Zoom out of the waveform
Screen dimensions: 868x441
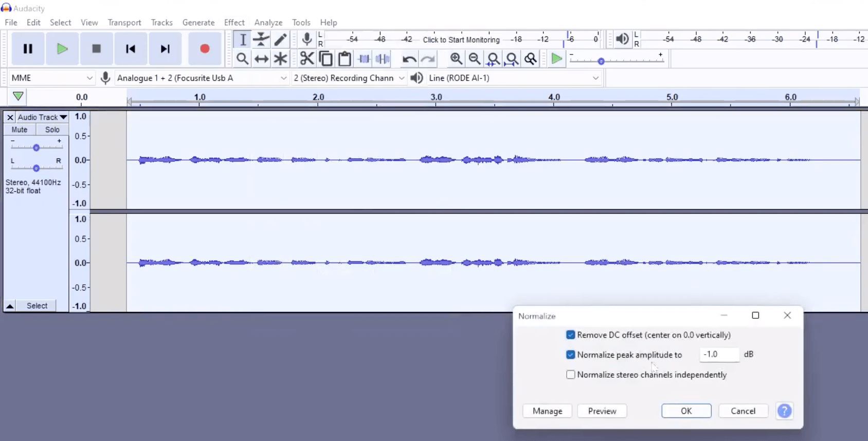tap(475, 59)
